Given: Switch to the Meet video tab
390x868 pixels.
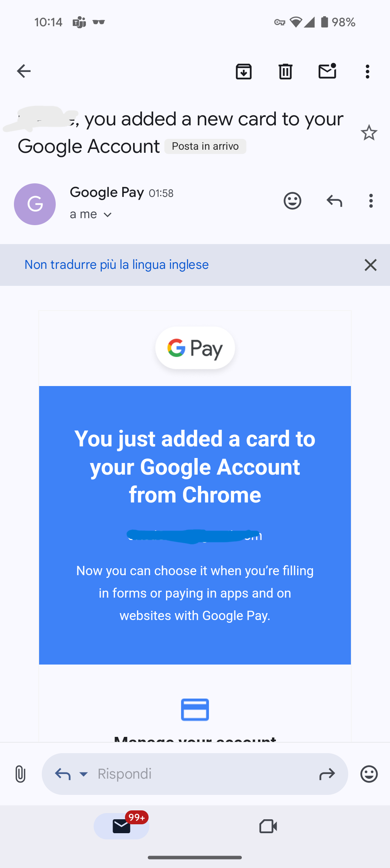Looking at the screenshot, I should coord(268,826).
